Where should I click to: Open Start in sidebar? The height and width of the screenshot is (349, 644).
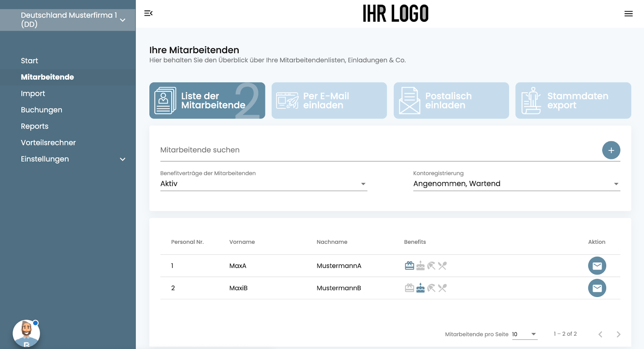click(29, 61)
